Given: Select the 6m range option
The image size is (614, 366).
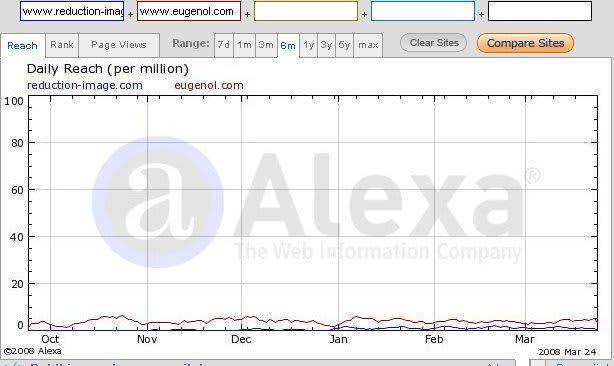Looking at the screenshot, I should tap(288, 46).
